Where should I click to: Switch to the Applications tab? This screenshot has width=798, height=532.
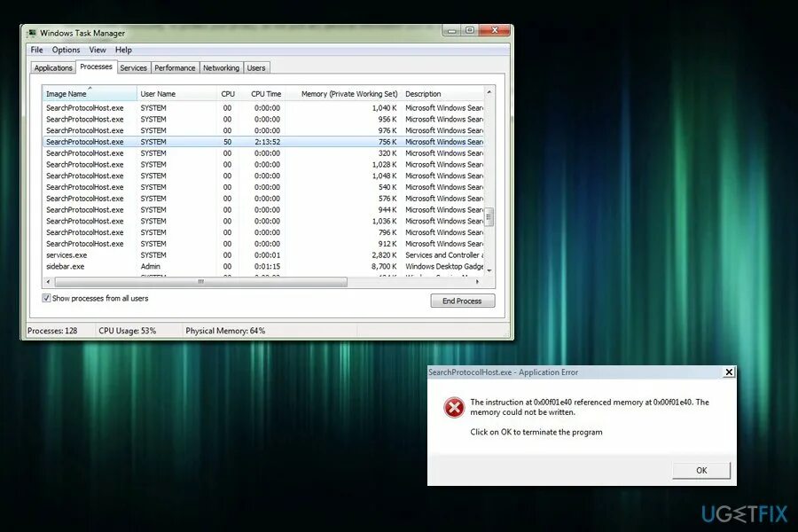[53, 67]
